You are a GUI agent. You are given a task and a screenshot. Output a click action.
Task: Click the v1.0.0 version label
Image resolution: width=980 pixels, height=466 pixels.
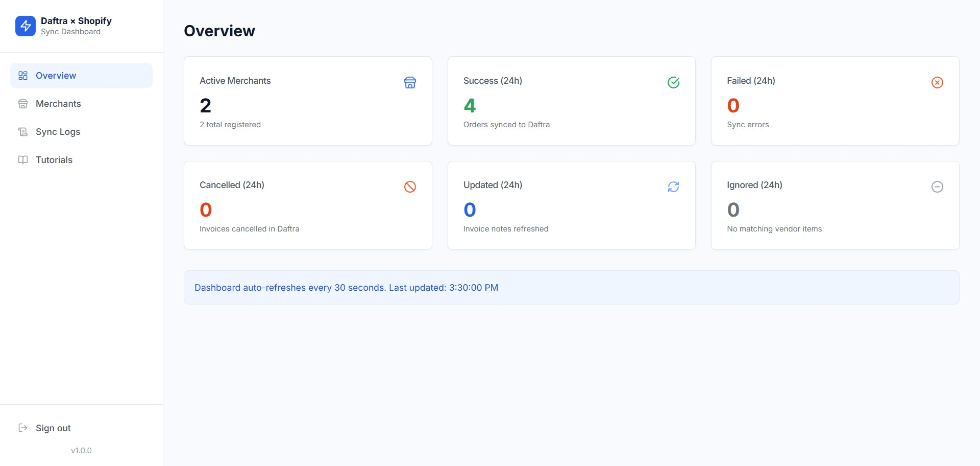pos(81,450)
